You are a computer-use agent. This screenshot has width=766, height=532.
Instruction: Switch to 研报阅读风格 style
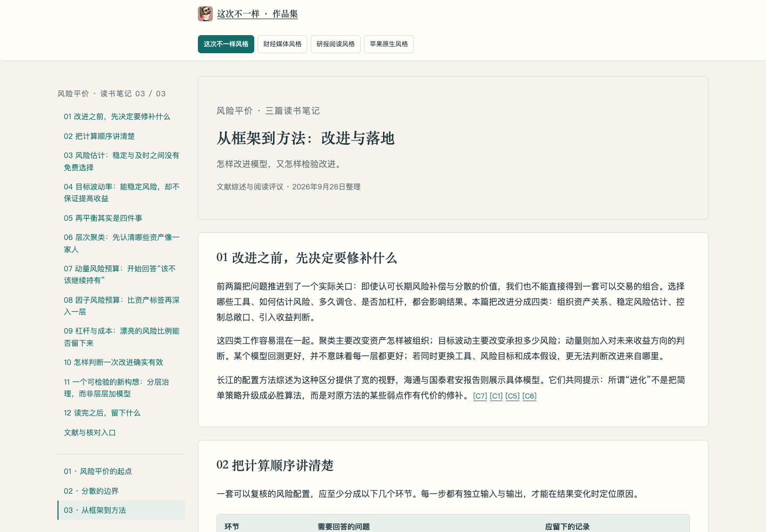(x=336, y=44)
